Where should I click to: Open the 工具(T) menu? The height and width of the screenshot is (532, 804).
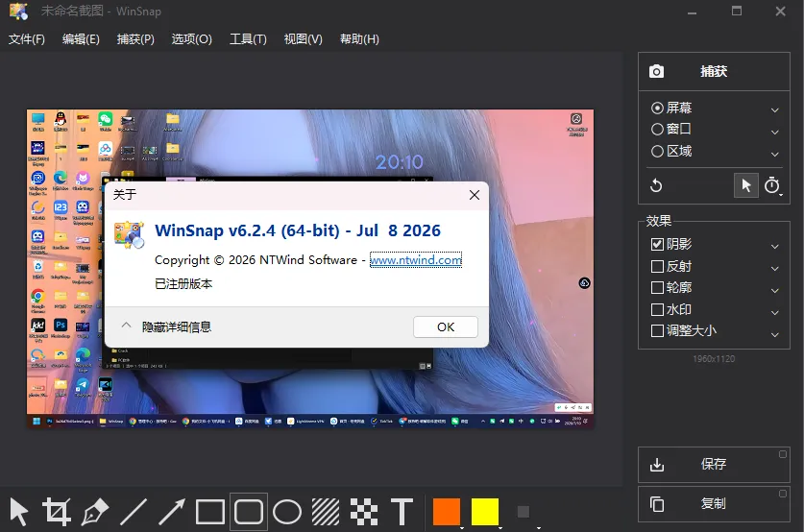248,39
